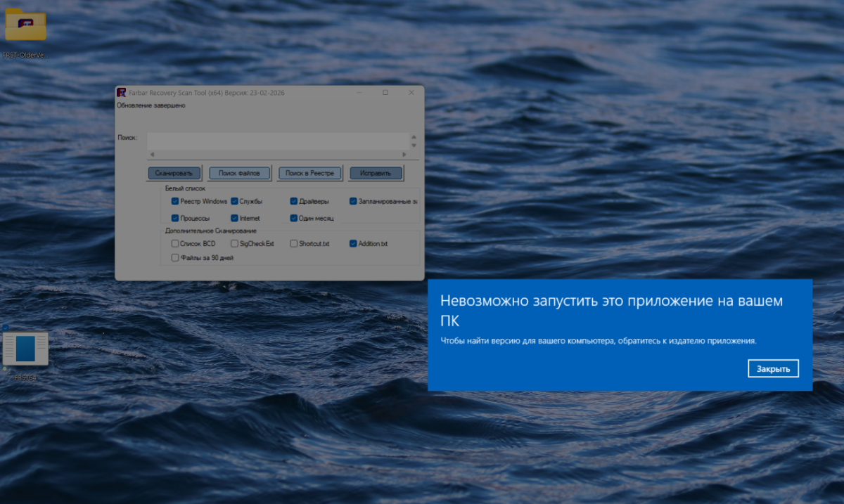Click the search box scroll-right arrow
Viewport: 844px width, 504px height.
pyautogui.click(x=404, y=155)
